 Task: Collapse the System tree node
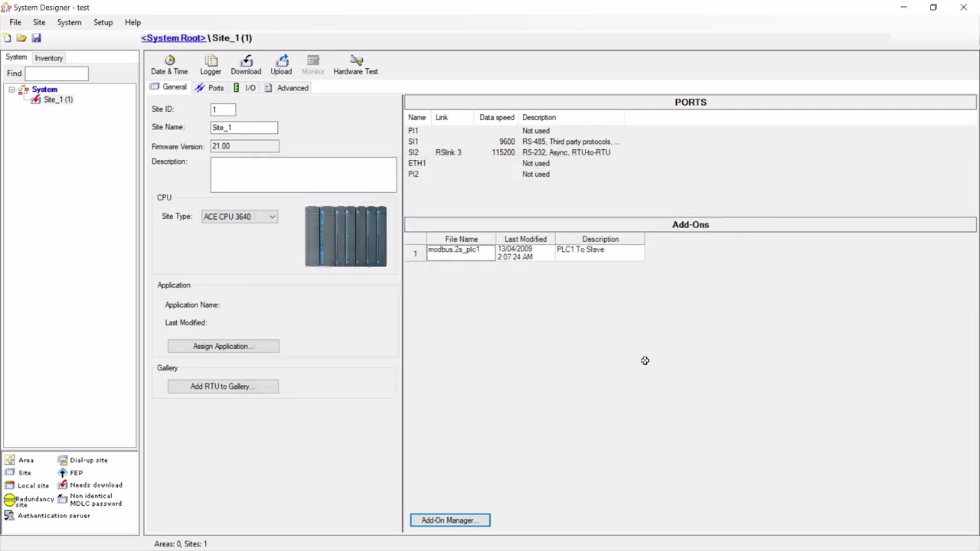12,90
